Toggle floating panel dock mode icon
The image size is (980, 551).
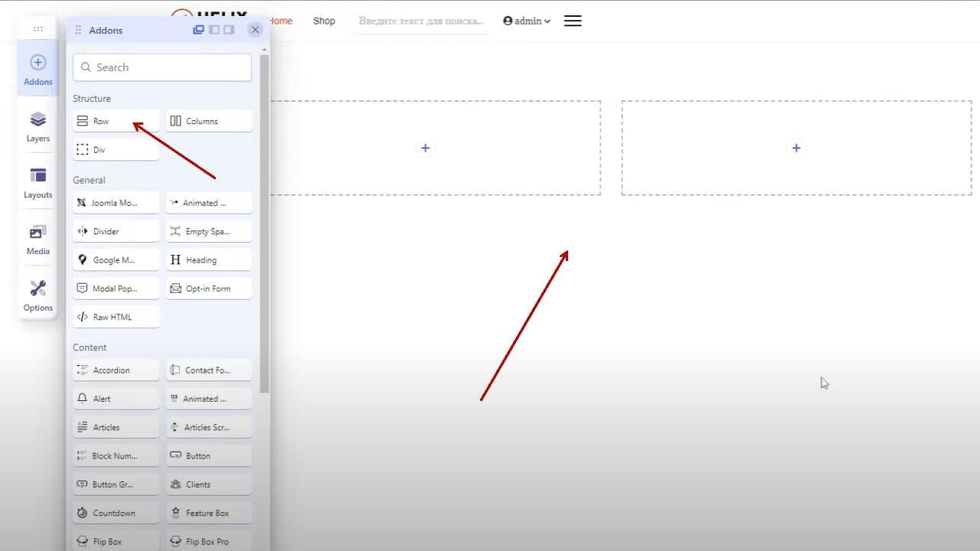[x=198, y=30]
